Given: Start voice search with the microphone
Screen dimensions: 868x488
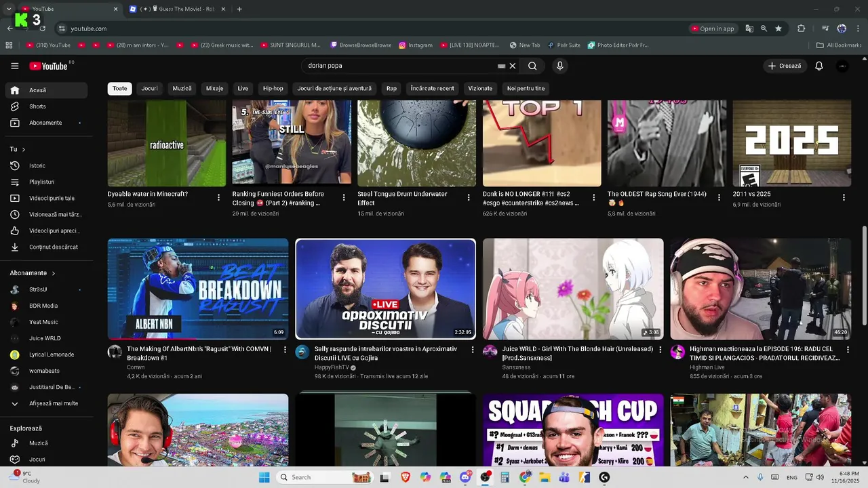Looking at the screenshot, I should click(559, 66).
